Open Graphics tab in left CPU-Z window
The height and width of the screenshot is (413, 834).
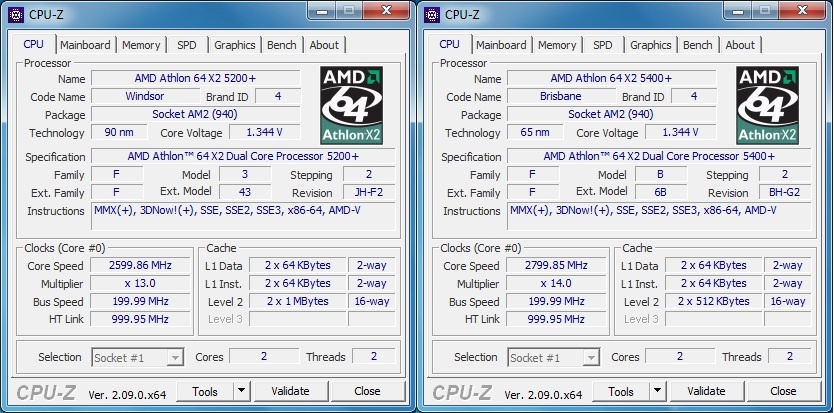pos(235,45)
